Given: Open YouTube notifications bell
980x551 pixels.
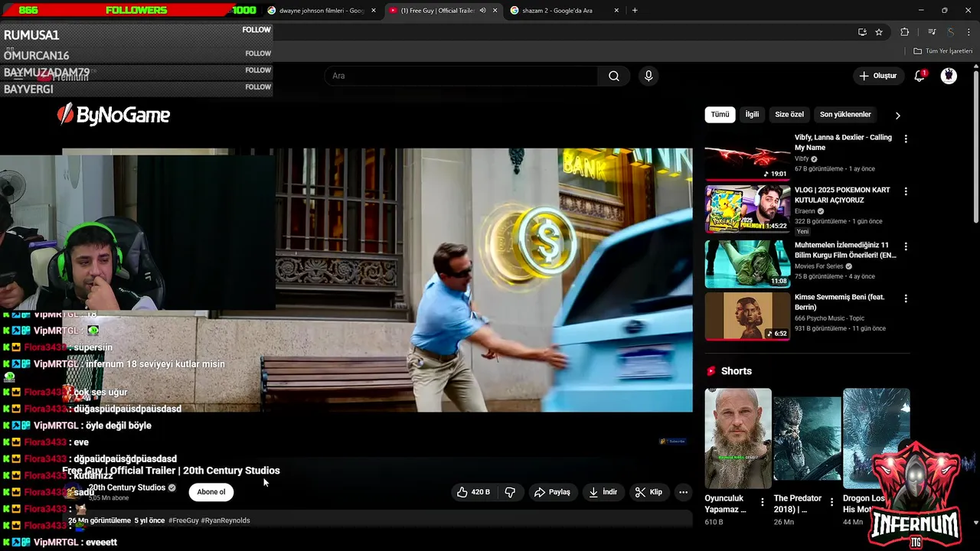Looking at the screenshot, I should pyautogui.click(x=920, y=76).
